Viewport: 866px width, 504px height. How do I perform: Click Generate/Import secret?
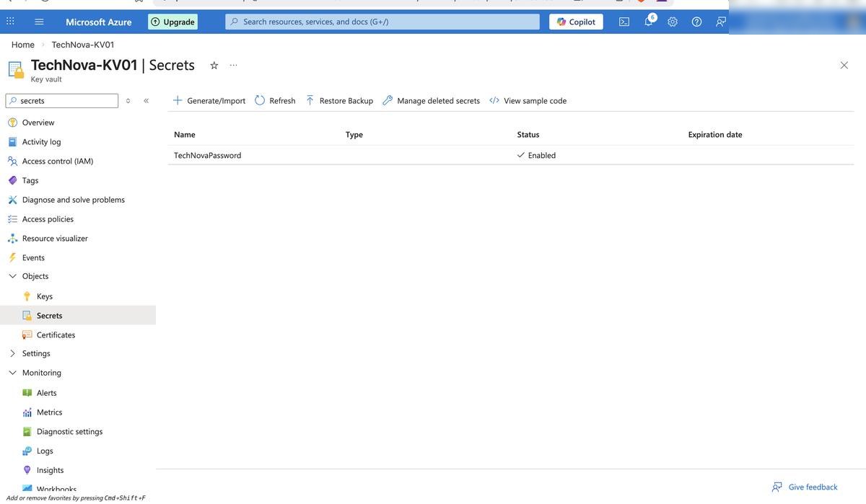pos(209,101)
